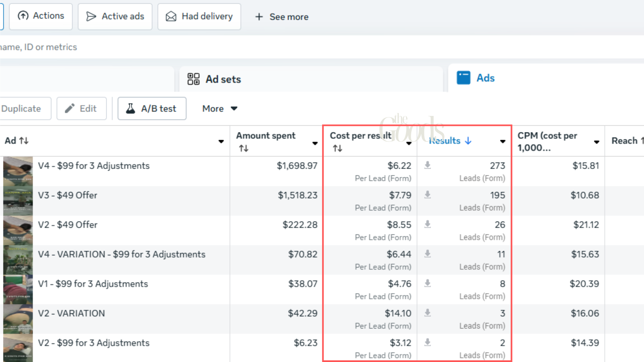Open the Ad column dropdown arrow
The image size is (644, 362).
click(x=221, y=141)
